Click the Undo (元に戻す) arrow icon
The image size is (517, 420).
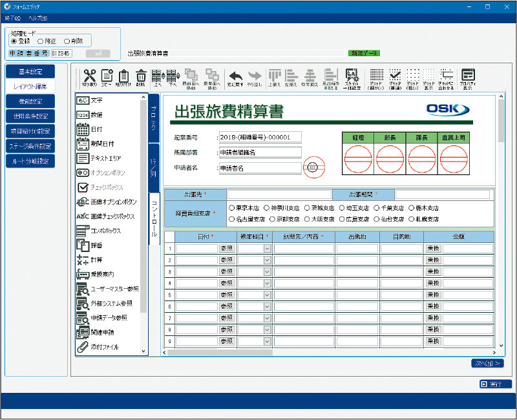[x=235, y=78]
